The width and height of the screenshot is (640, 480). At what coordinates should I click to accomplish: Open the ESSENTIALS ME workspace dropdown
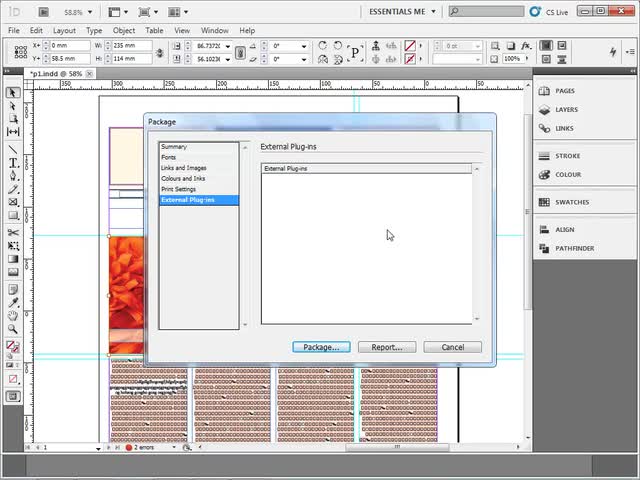pyautogui.click(x=433, y=12)
